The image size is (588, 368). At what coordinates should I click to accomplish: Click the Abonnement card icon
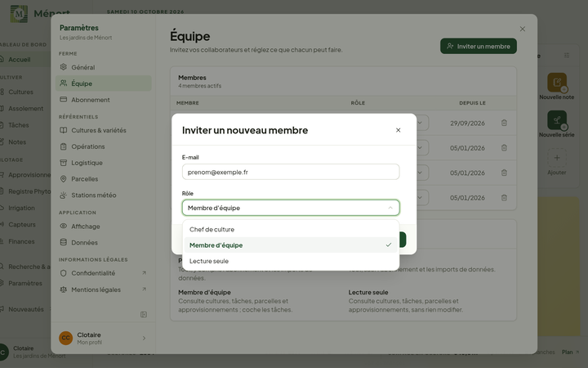[64, 99]
